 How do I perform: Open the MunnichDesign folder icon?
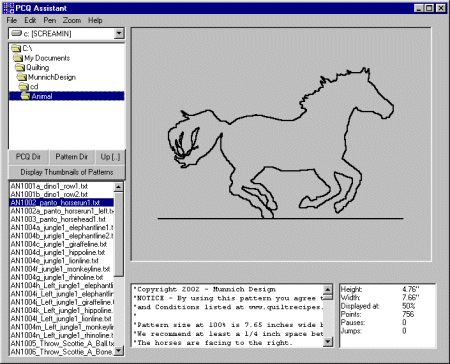click(22, 77)
